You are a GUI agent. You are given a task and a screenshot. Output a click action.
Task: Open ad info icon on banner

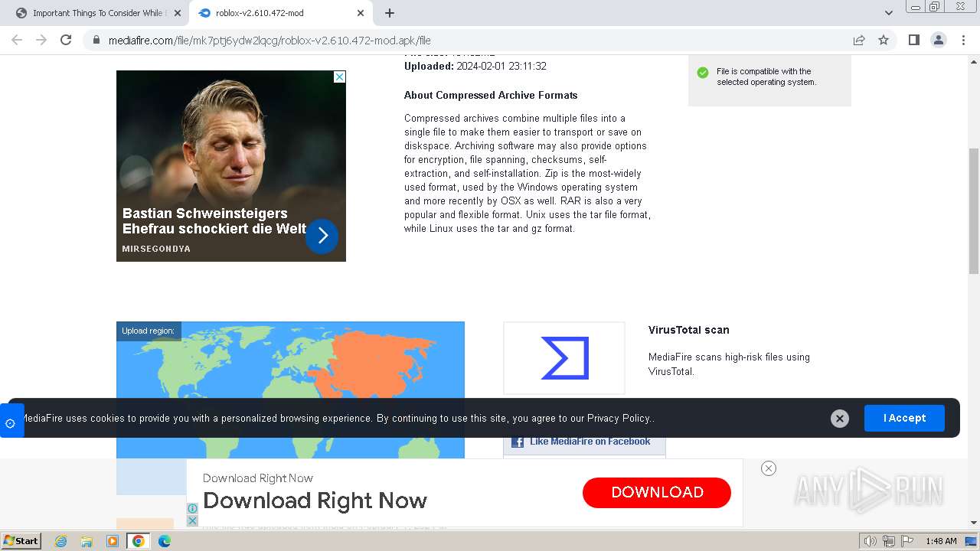pyautogui.click(x=192, y=509)
